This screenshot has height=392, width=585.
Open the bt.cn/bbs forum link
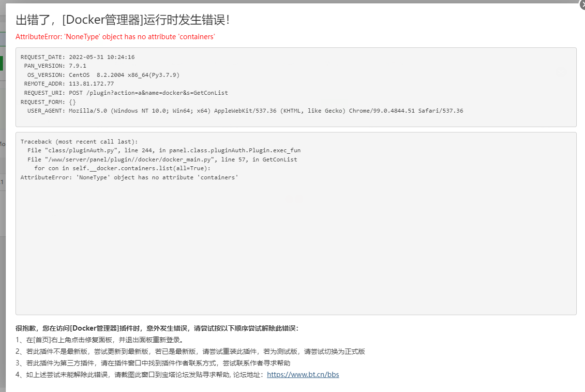pyautogui.click(x=303, y=375)
